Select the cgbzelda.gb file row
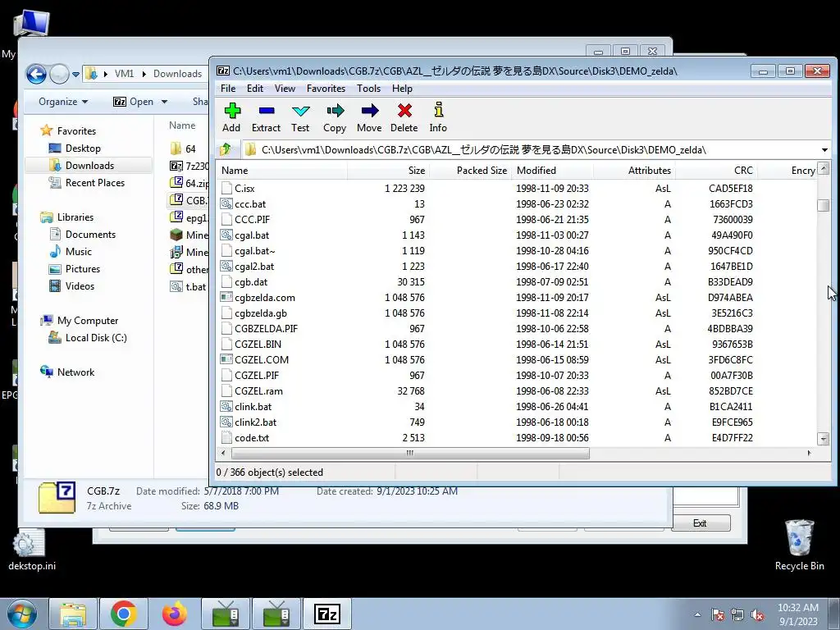Viewport: 840px width, 630px height. pyautogui.click(x=517, y=313)
